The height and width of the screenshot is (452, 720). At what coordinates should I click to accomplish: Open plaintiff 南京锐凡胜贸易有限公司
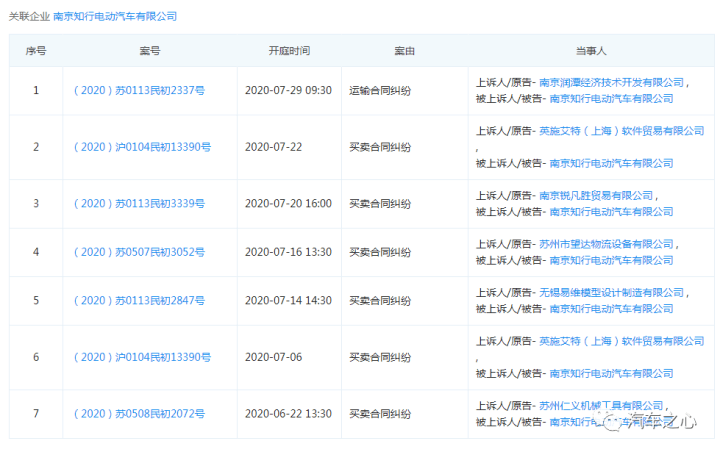[x=596, y=196]
